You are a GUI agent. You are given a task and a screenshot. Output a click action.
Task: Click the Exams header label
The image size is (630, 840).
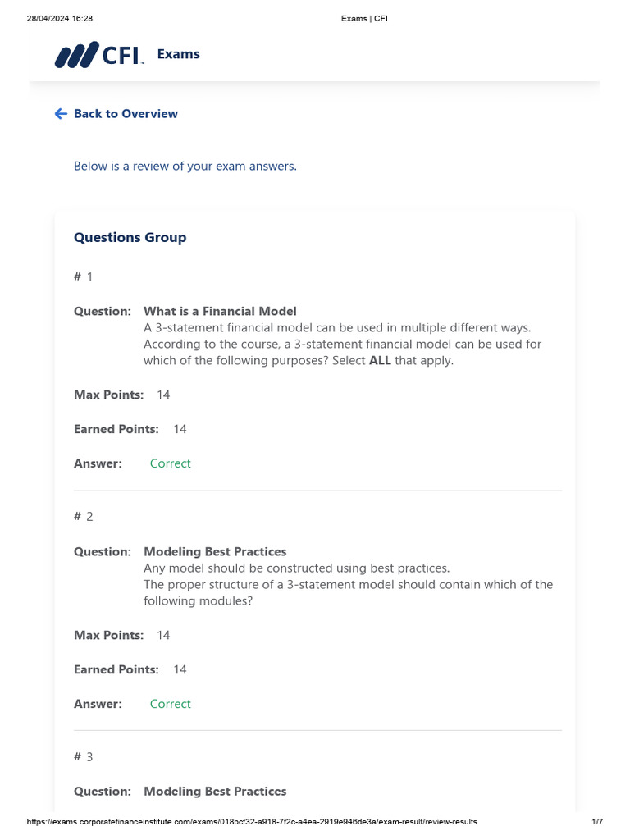tap(178, 54)
